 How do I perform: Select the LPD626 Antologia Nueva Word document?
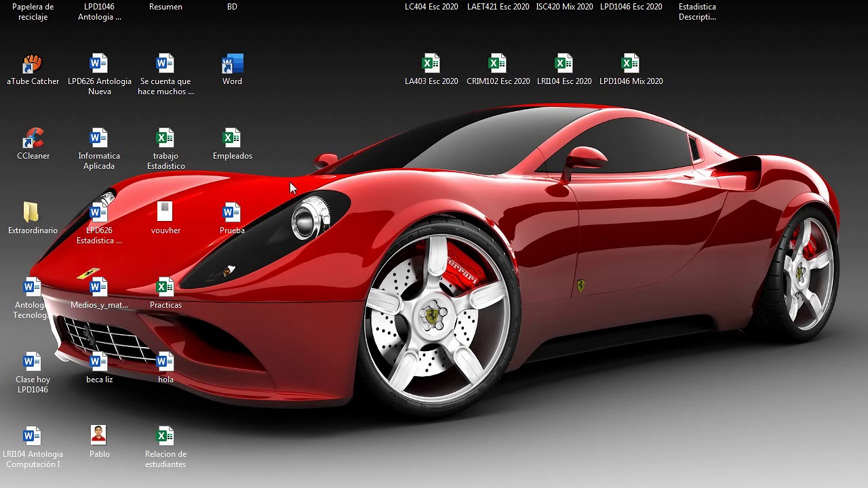click(99, 64)
